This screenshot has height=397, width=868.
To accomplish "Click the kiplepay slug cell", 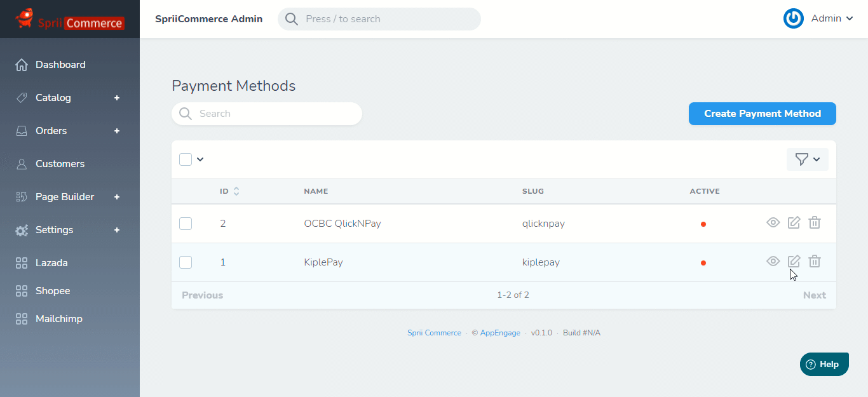I will tap(541, 262).
